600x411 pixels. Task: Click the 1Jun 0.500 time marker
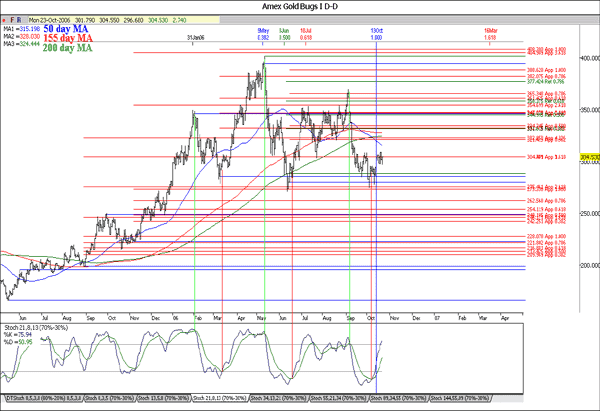(284, 34)
